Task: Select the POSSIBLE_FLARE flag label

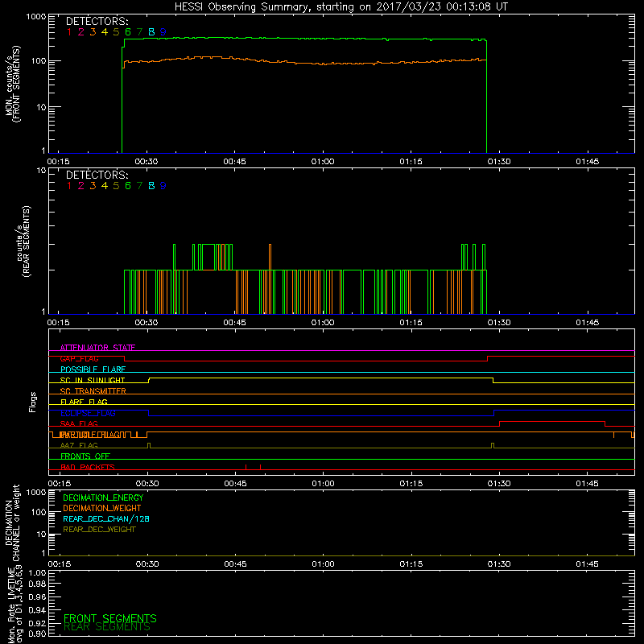Action: pyautogui.click(x=93, y=369)
